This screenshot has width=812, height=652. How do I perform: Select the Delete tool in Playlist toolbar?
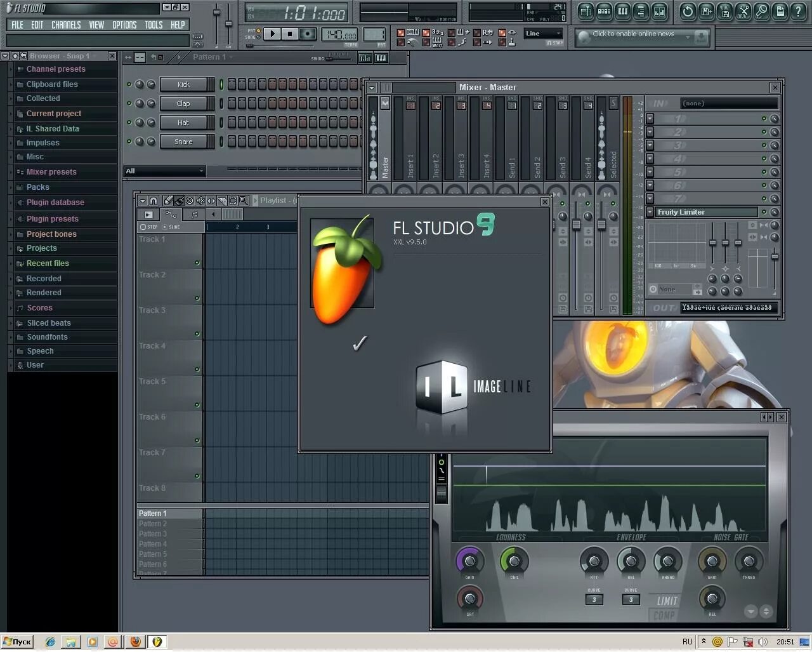[x=190, y=201]
